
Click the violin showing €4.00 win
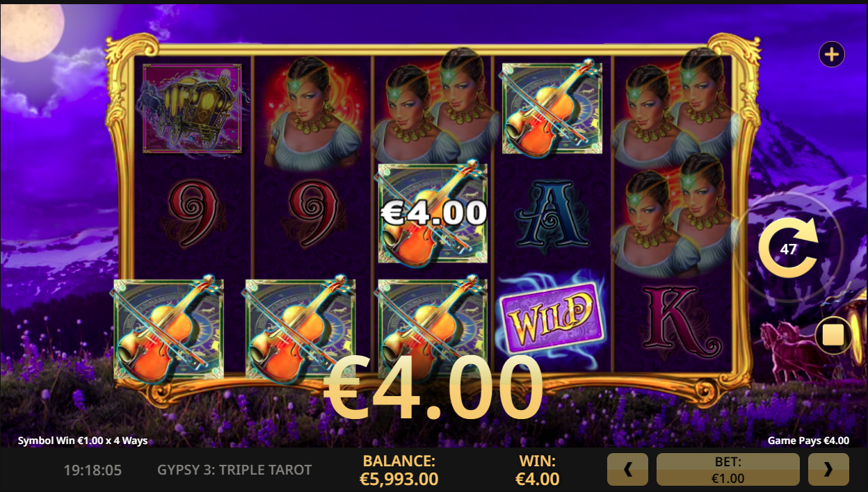[433, 213]
